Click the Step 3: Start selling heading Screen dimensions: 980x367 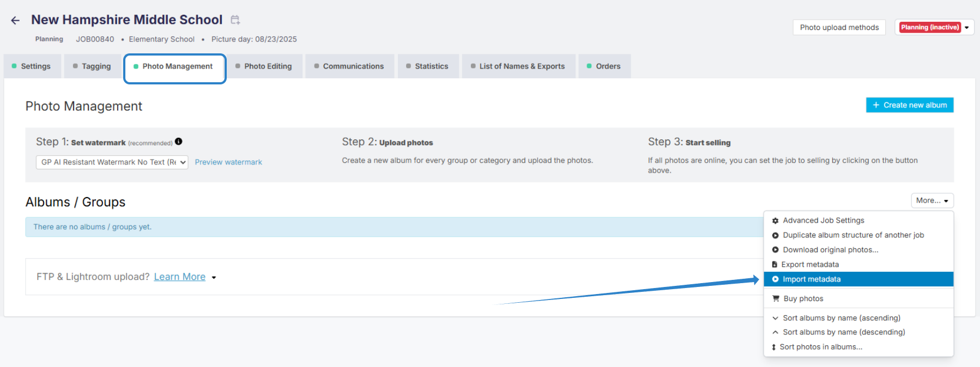[x=689, y=142]
